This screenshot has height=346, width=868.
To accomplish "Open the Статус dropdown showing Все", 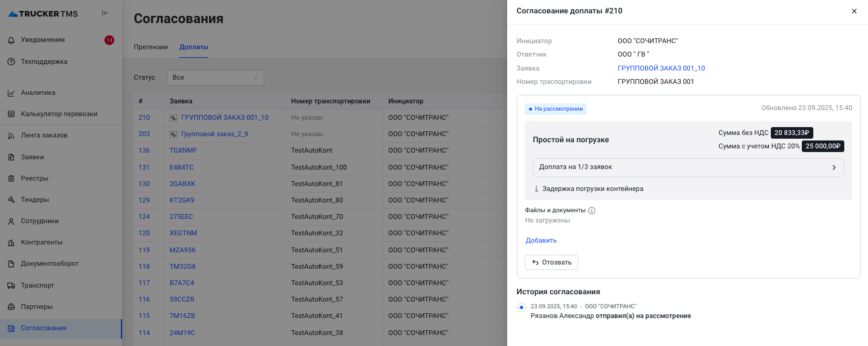I will coord(215,78).
